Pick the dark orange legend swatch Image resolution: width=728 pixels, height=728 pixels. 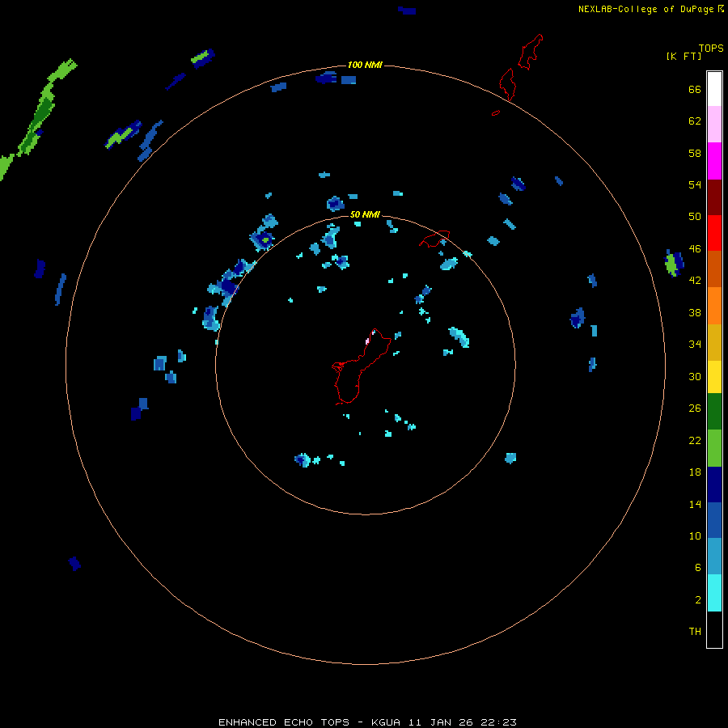coord(714,269)
